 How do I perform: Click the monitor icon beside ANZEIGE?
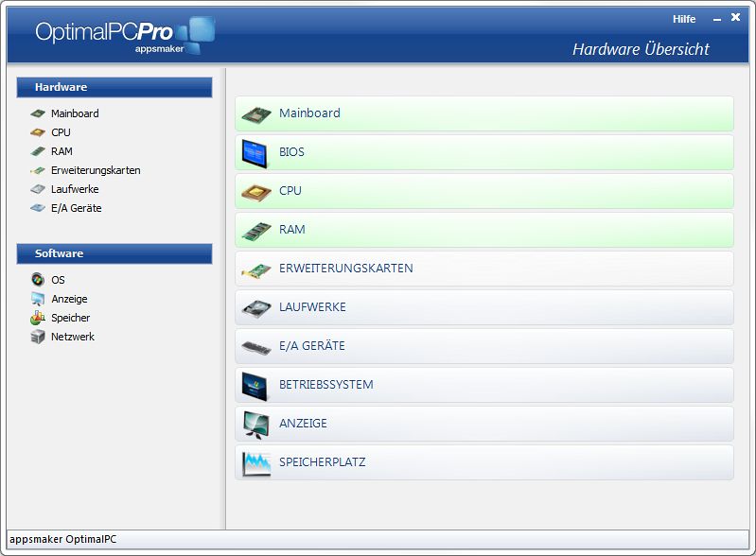(x=256, y=425)
